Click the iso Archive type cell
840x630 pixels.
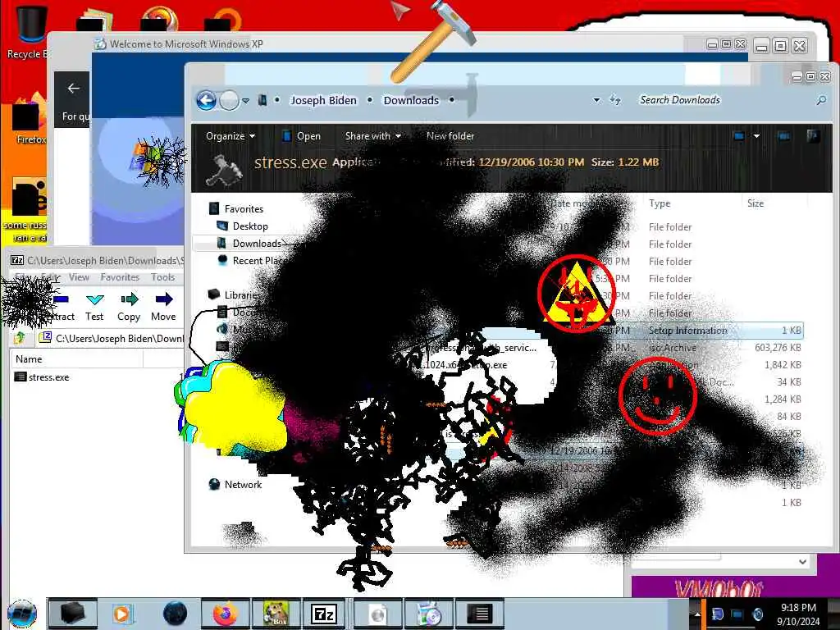tap(673, 348)
